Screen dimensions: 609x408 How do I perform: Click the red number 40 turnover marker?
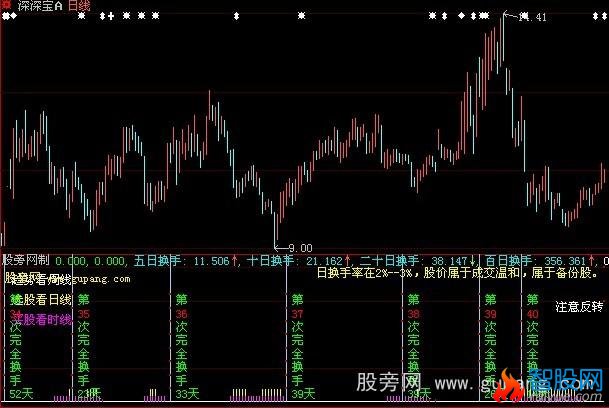pos(532,314)
